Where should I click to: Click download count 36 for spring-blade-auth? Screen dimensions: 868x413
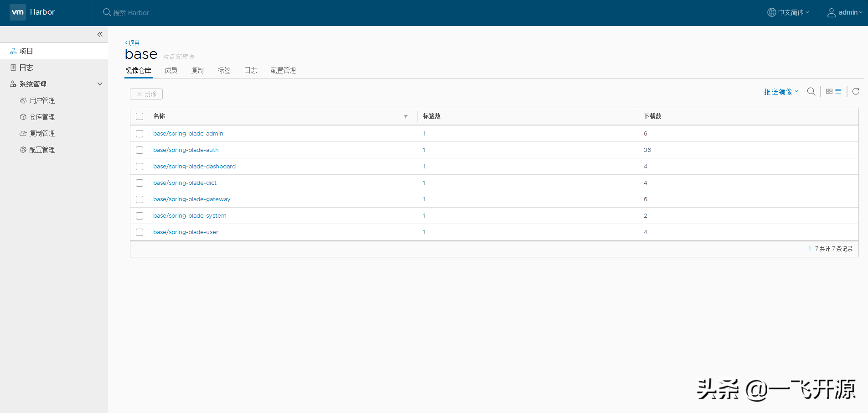[647, 150]
